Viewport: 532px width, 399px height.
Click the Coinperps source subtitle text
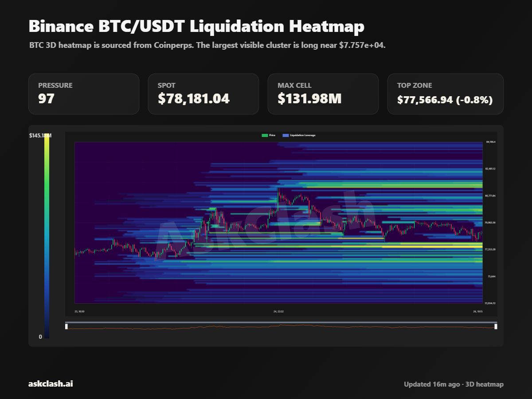[207, 45]
